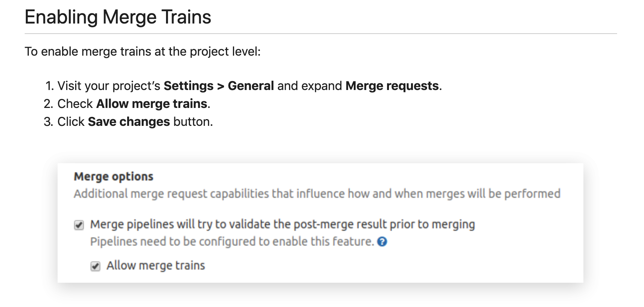Click step 1 of the instructions
Image resolution: width=644 pixels, height=307 pixels.
[243, 86]
